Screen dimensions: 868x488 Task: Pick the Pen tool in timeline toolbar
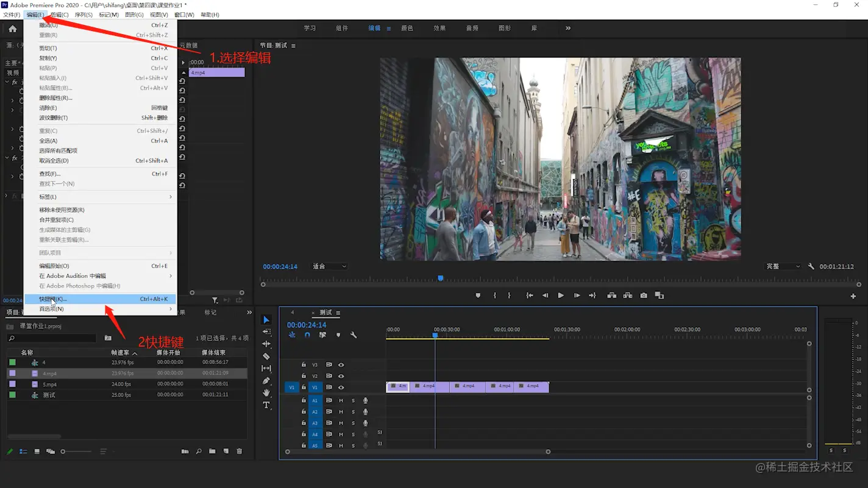266,381
